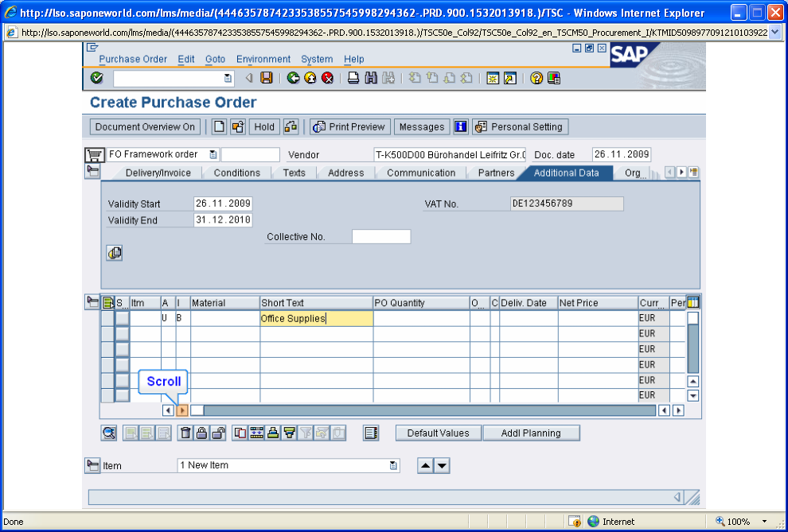
Task: Click the table configuration icon right of Per column
Action: [693, 303]
